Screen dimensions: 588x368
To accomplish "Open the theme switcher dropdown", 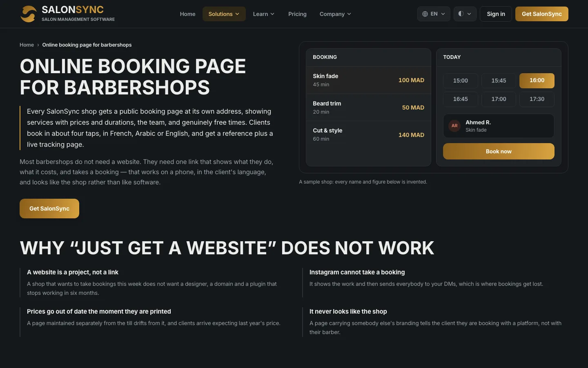I will (x=465, y=14).
